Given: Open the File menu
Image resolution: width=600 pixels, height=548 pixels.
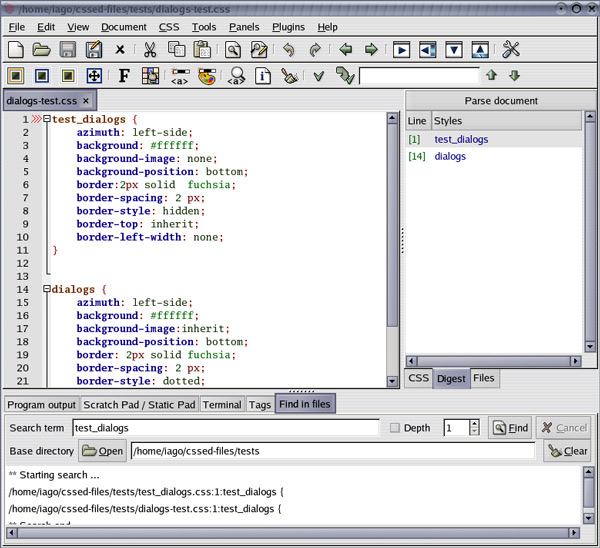Looking at the screenshot, I should (x=17, y=27).
